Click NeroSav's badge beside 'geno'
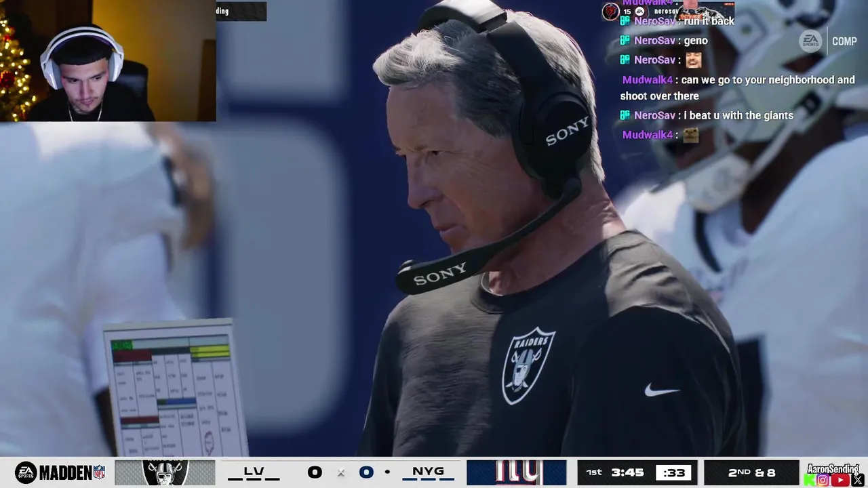 (625, 41)
